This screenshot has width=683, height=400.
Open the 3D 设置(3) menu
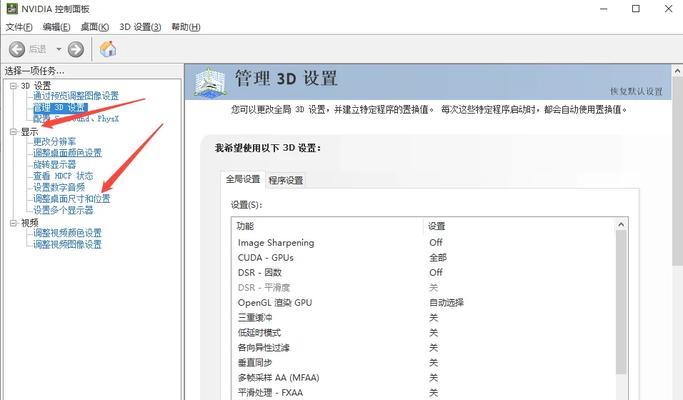coord(140,27)
